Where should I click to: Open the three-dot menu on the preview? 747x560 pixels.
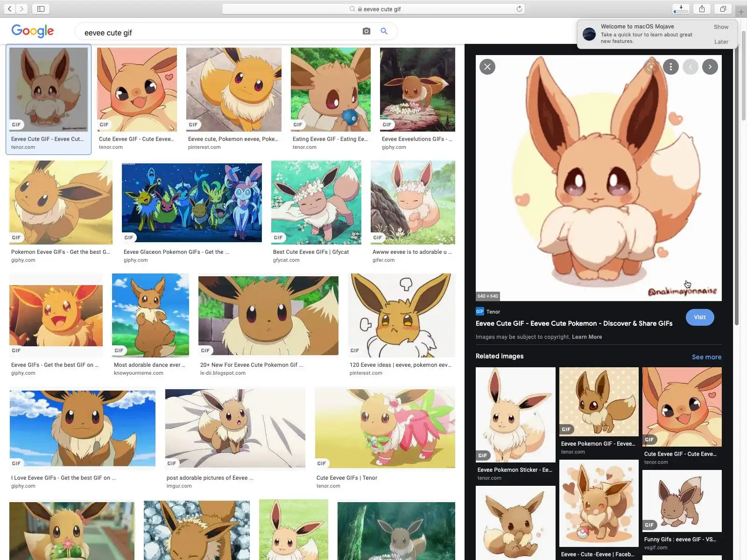pos(671,67)
